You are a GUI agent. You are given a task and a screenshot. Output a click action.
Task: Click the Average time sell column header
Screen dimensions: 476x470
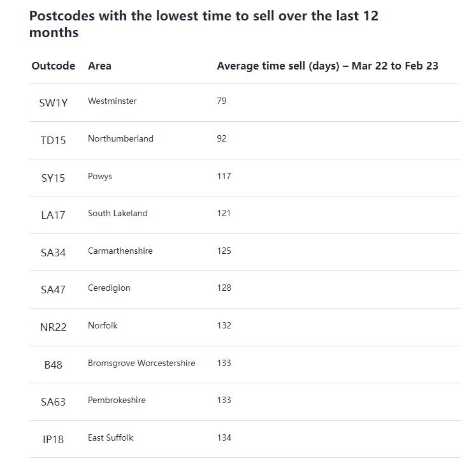coord(327,66)
